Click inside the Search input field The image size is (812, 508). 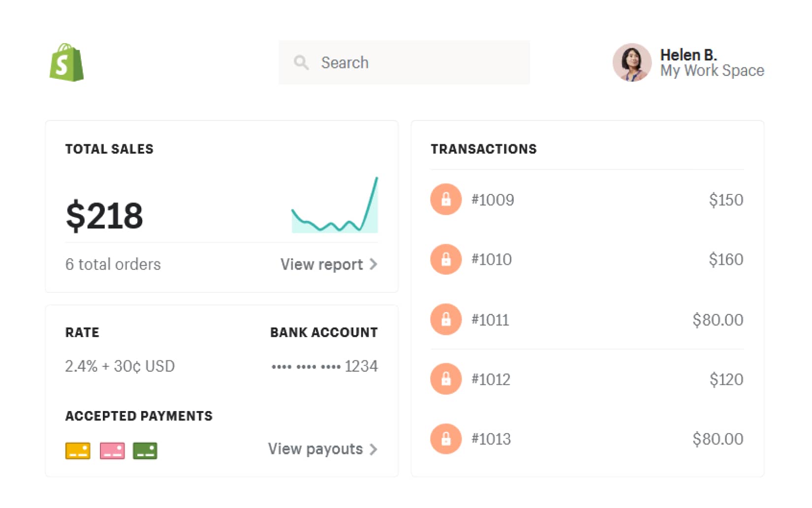click(404, 63)
